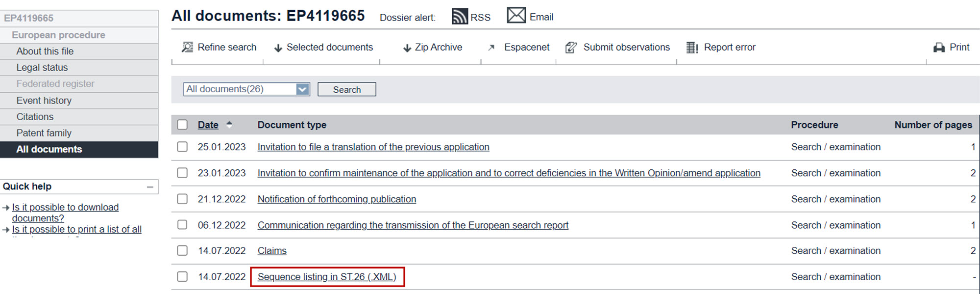Open Sequence listing in ST.26 (.XML) link
Screen dimensions: 980x294
click(x=327, y=277)
